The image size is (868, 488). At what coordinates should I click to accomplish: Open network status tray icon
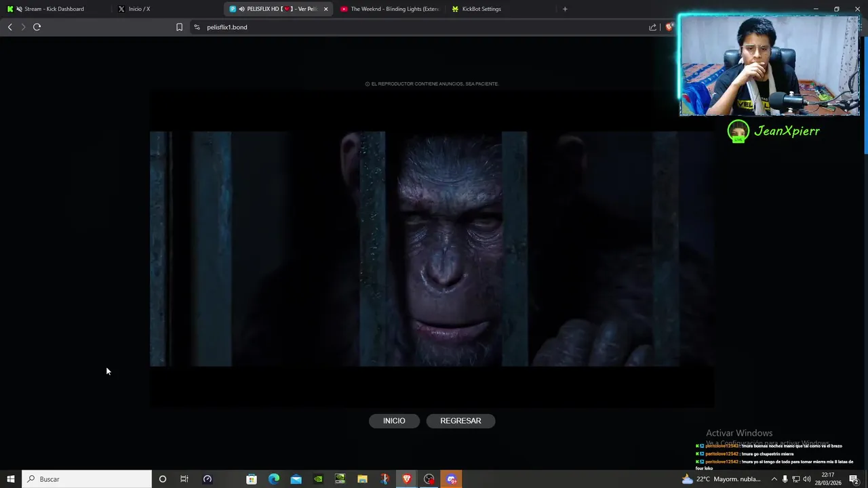pyautogui.click(x=796, y=479)
